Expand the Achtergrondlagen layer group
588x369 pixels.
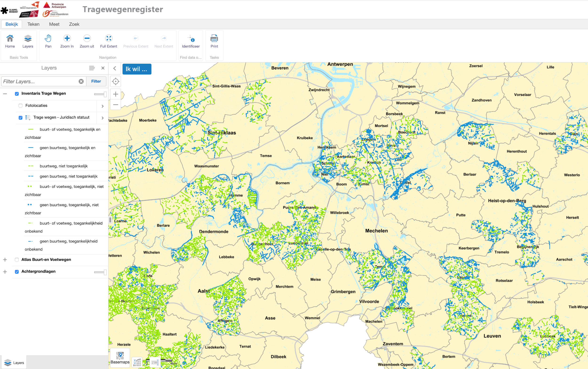click(5, 272)
